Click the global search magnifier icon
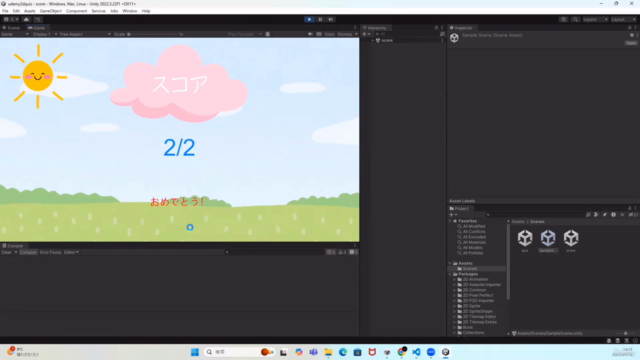This screenshot has height=360, width=640. 576,19
